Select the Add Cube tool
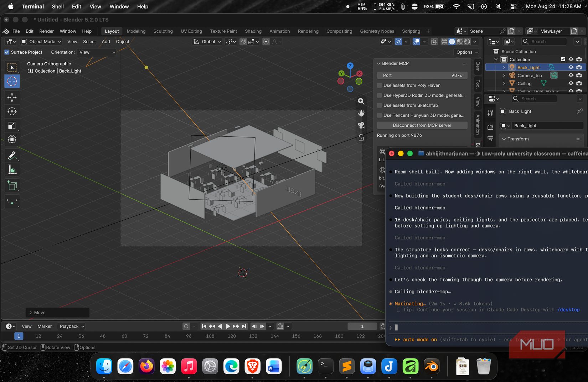The image size is (588, 382). click(x=12, y=185)
